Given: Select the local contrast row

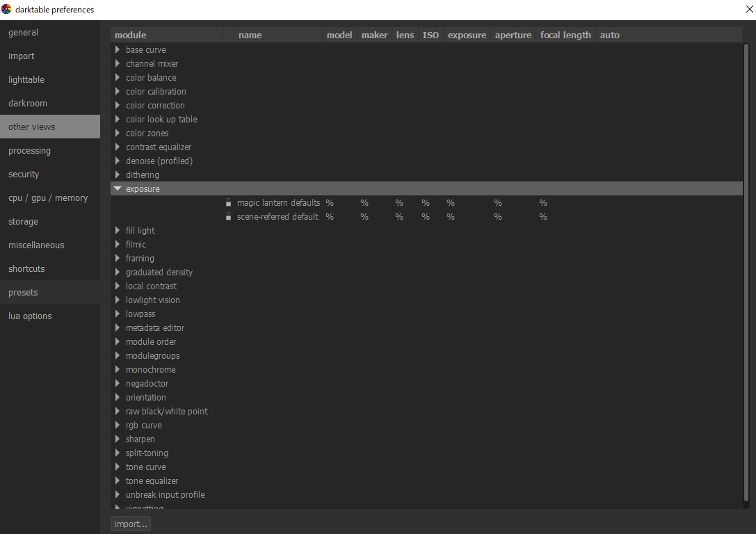Looking at the screenshot, I should point(427,286).
